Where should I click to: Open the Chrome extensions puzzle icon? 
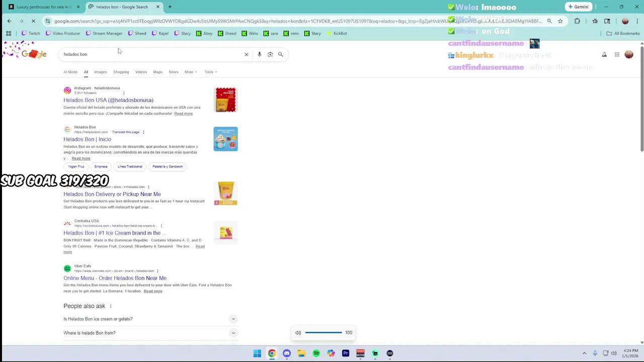tap(577, 21)
